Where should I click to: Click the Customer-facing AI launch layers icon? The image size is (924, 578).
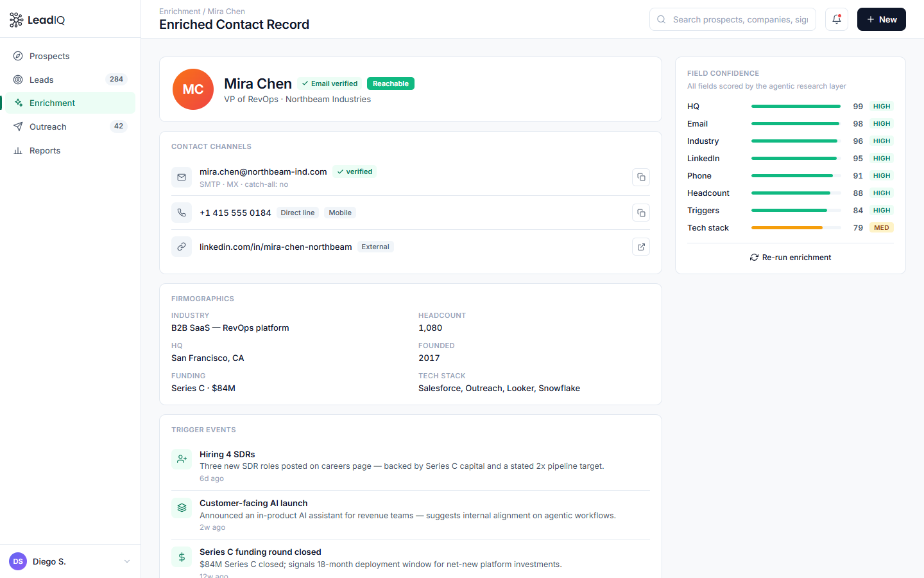(182, 508)
